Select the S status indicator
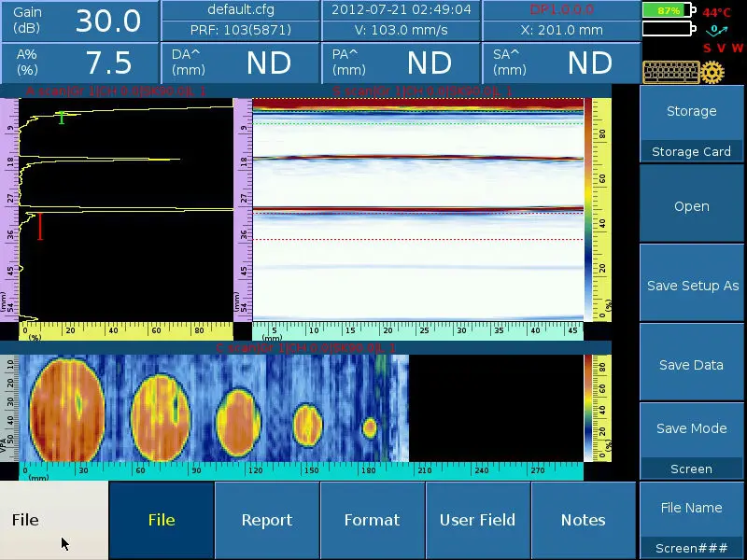747x560 pixels. tap(707, 47)
